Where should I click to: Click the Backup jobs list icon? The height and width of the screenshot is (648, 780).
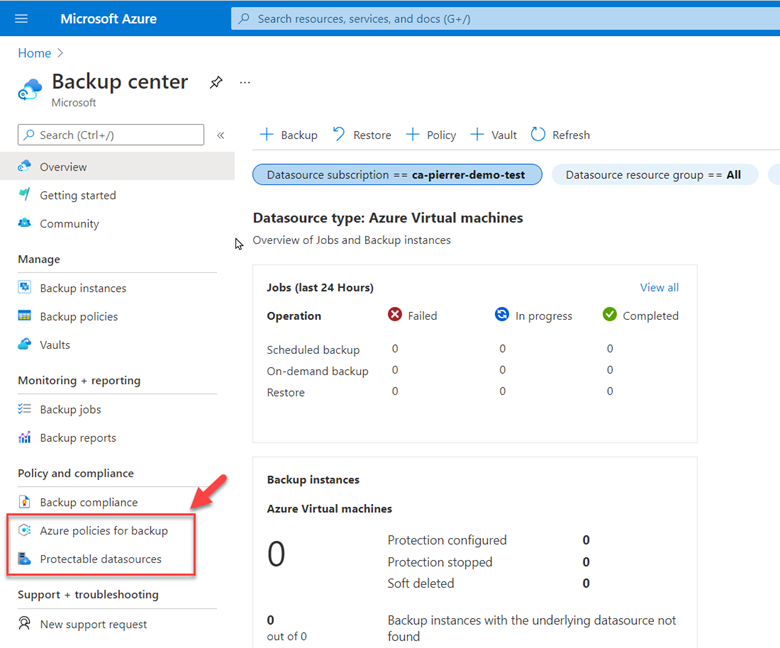[x=24, y=409]
